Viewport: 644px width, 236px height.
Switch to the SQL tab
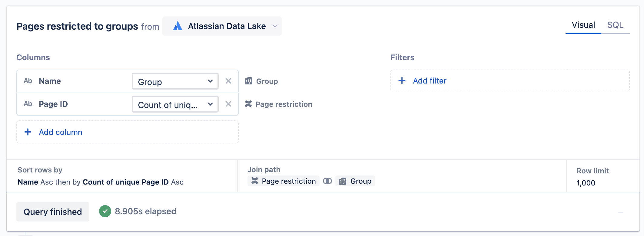616,25
